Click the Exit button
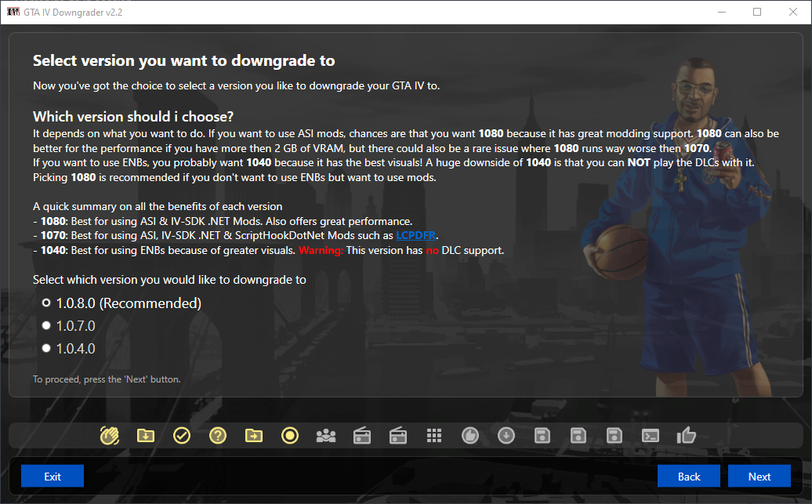 coord(53,476)
